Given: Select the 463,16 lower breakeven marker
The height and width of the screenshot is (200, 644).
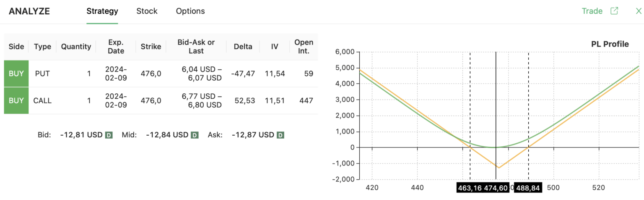Looking at the screenshot, I should coord(469,188).
